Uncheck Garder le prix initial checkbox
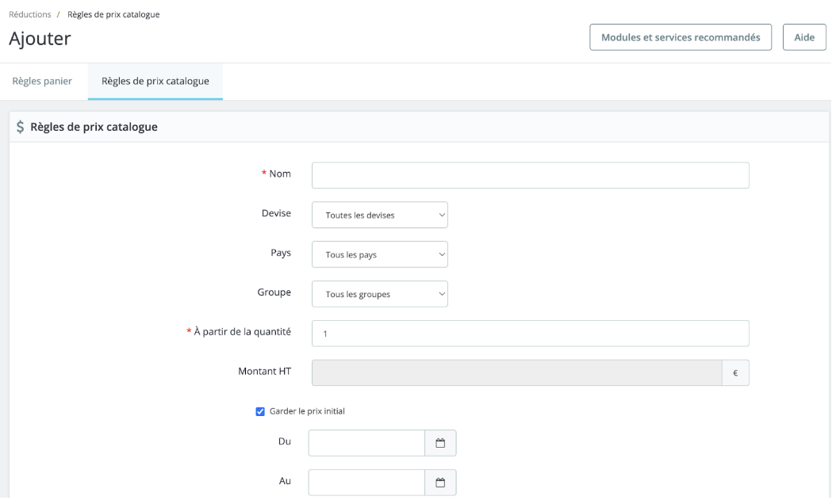 260,411
